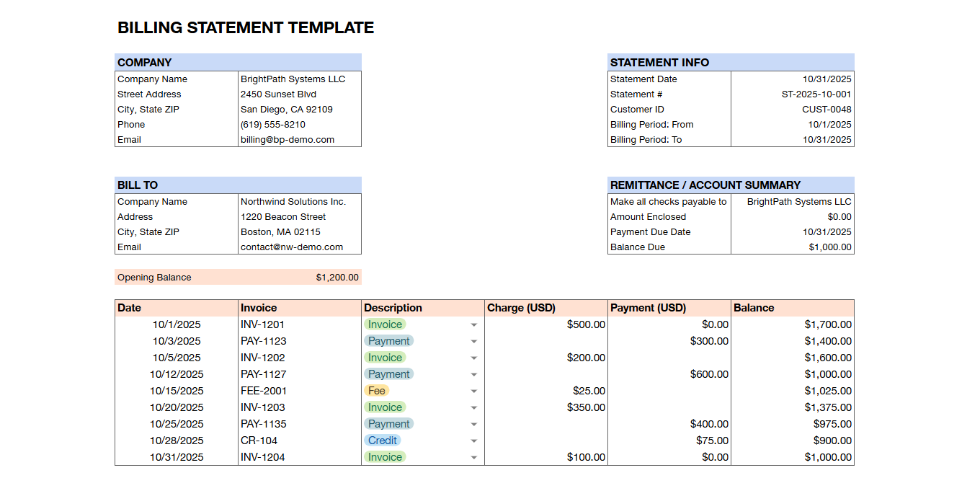The width and height of the screenshot is (980, 491).
Task: Select the Date column header in the transaction table
Action: coord(129,308)
